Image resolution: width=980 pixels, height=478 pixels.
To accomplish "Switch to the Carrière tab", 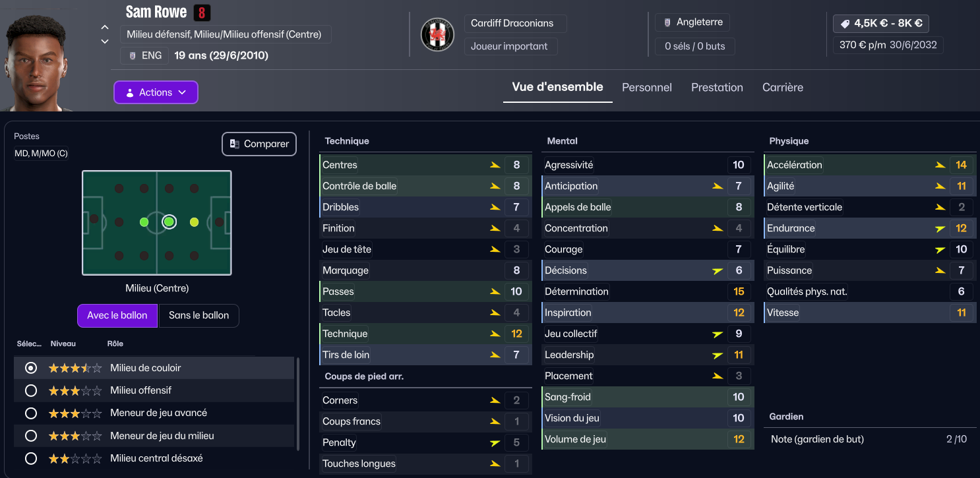I will pos(782,87).
